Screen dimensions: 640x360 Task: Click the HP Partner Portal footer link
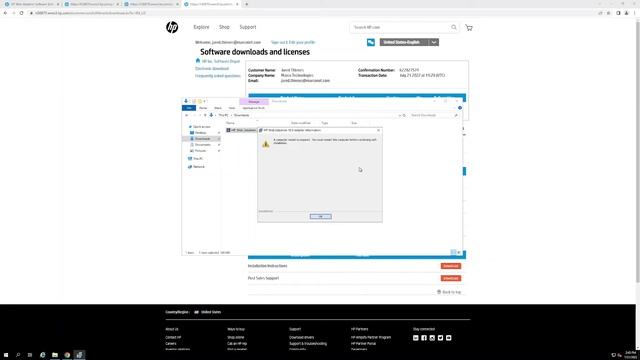(363, 344)
